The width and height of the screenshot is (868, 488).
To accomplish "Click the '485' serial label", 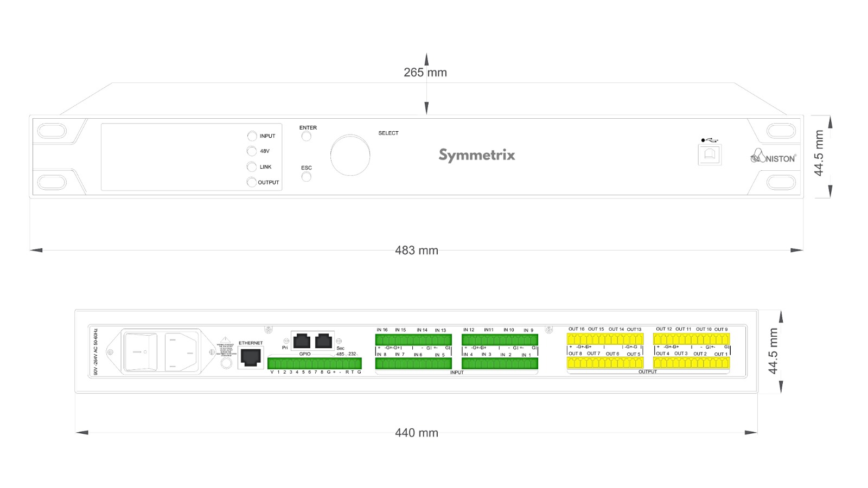I will point(340,354).
